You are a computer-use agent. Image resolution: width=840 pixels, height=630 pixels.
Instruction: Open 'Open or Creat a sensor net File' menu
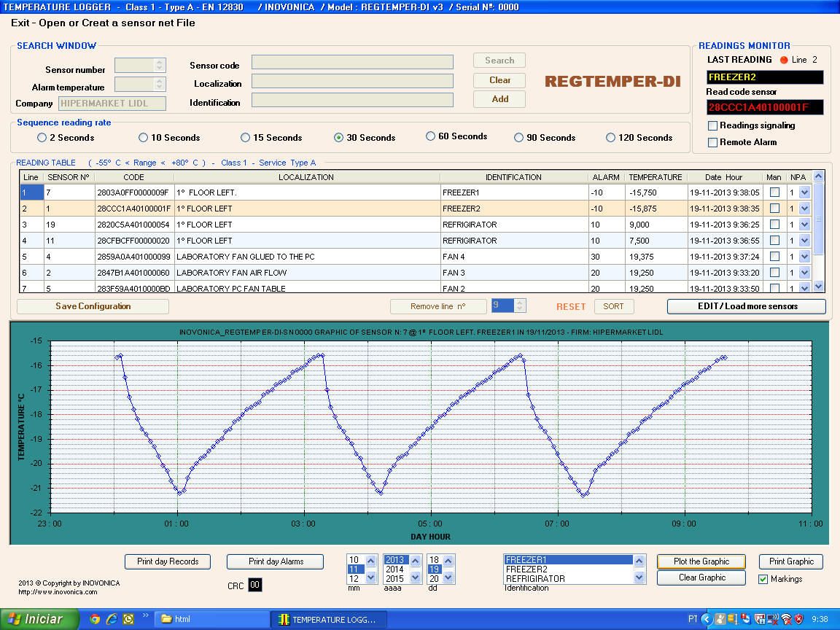click(117, 23)
